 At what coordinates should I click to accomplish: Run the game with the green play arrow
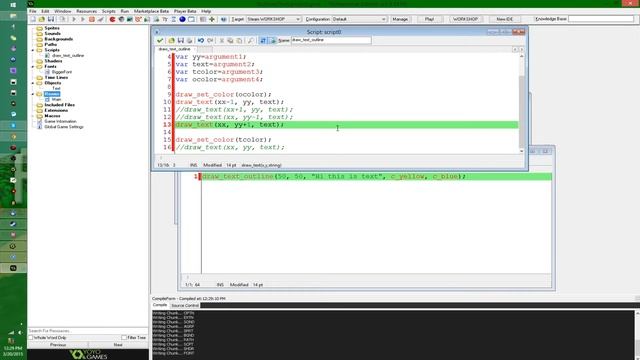coord(74,19)
